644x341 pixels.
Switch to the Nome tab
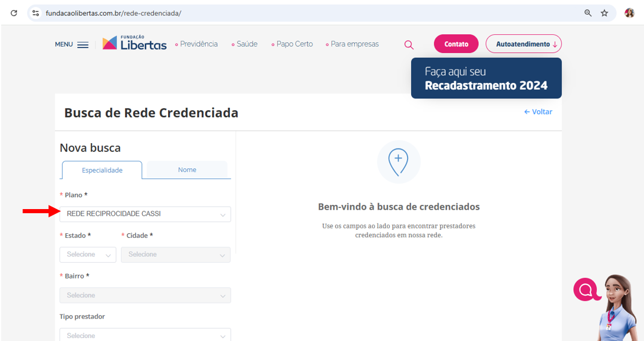(187, 170)
